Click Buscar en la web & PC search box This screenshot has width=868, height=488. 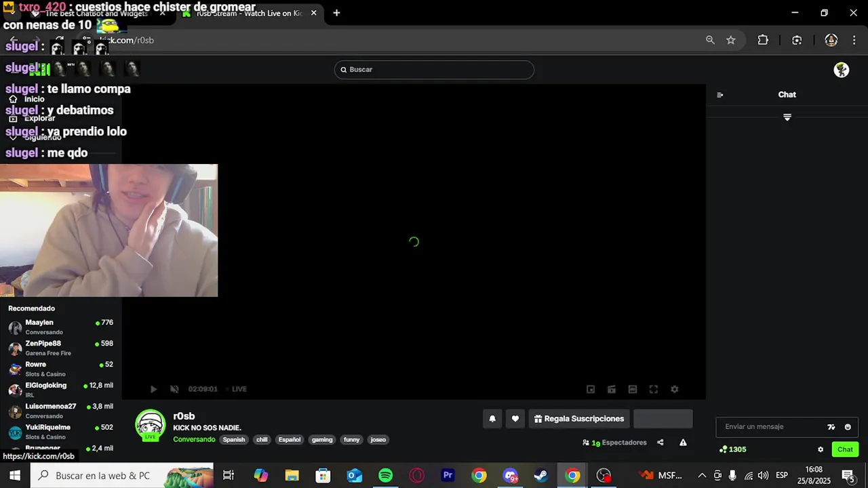point(123,476)
